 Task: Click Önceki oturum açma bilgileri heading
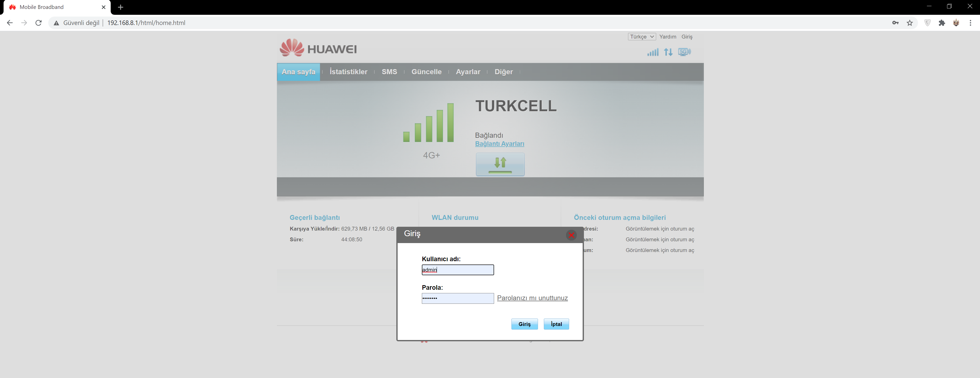click(x=620, y=218)
